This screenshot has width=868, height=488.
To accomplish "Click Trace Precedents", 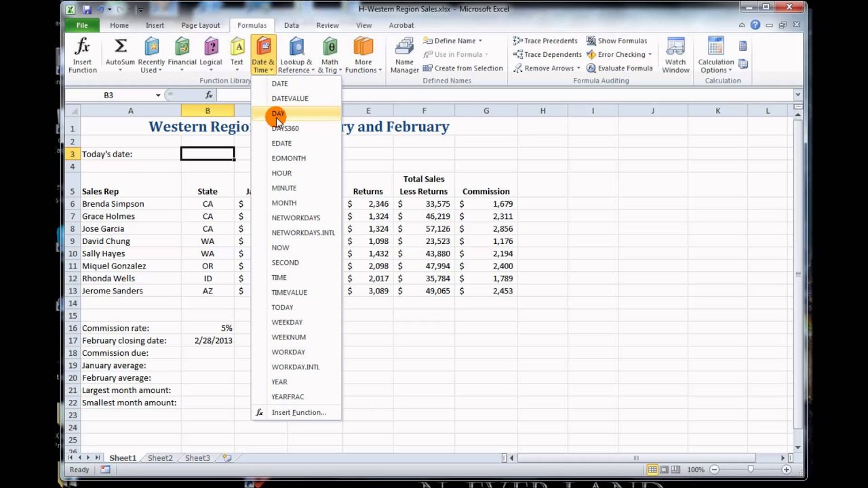I will tap(545, 41).
